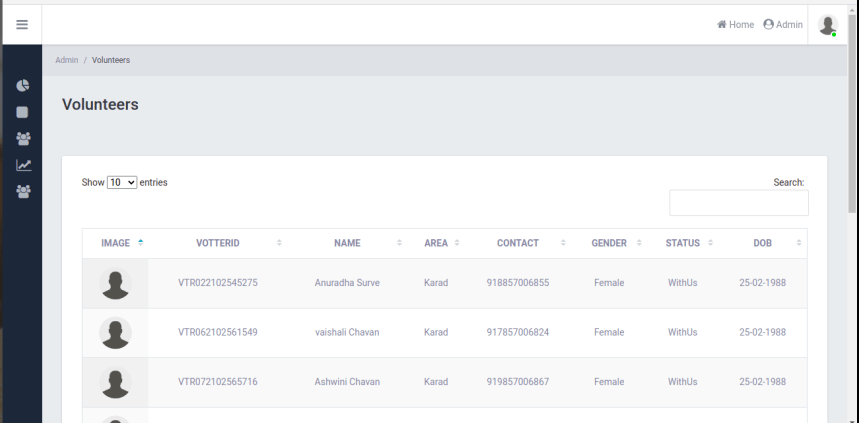This screenshot has width=859, height=423.
Task: Click the square icon in sidebar
Action: point(22,113)
